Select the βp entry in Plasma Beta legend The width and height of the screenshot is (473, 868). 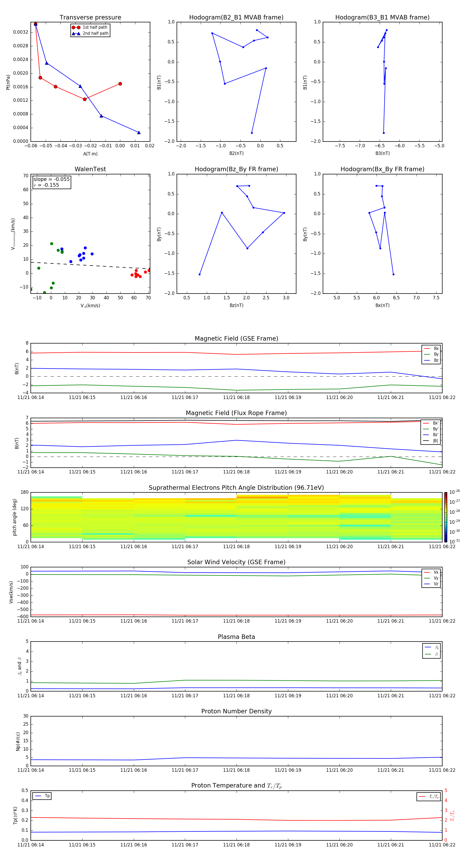pos(431,647)
